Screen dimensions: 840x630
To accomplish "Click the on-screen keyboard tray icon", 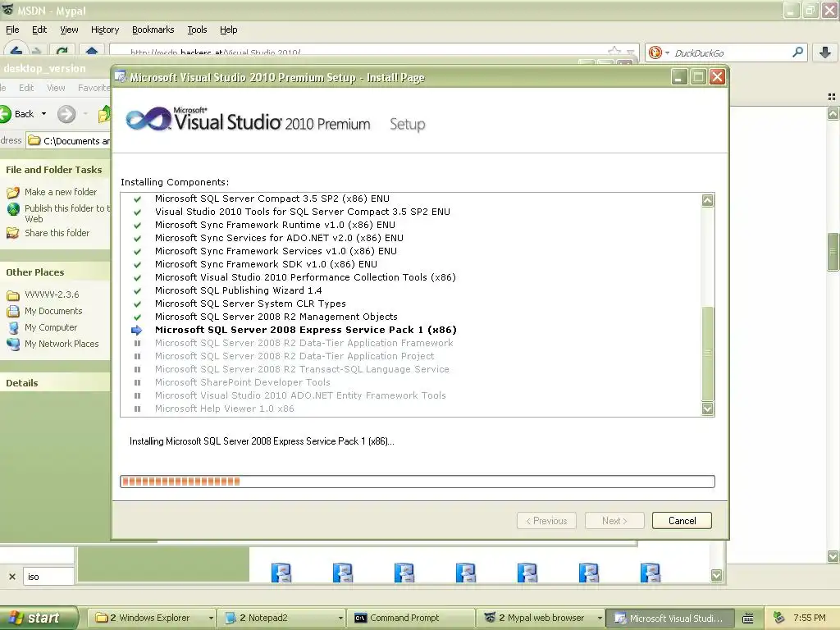I will 748,619.
